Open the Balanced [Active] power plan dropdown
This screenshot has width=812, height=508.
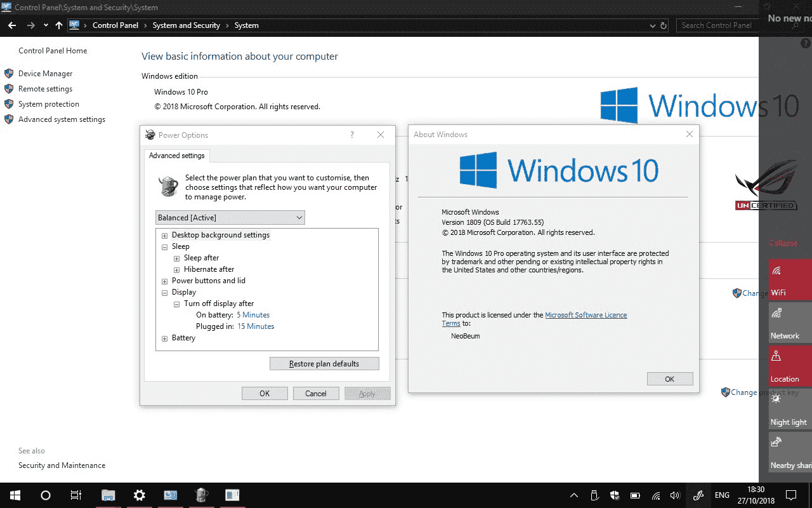pyautogui.click(x=230, y=218)
